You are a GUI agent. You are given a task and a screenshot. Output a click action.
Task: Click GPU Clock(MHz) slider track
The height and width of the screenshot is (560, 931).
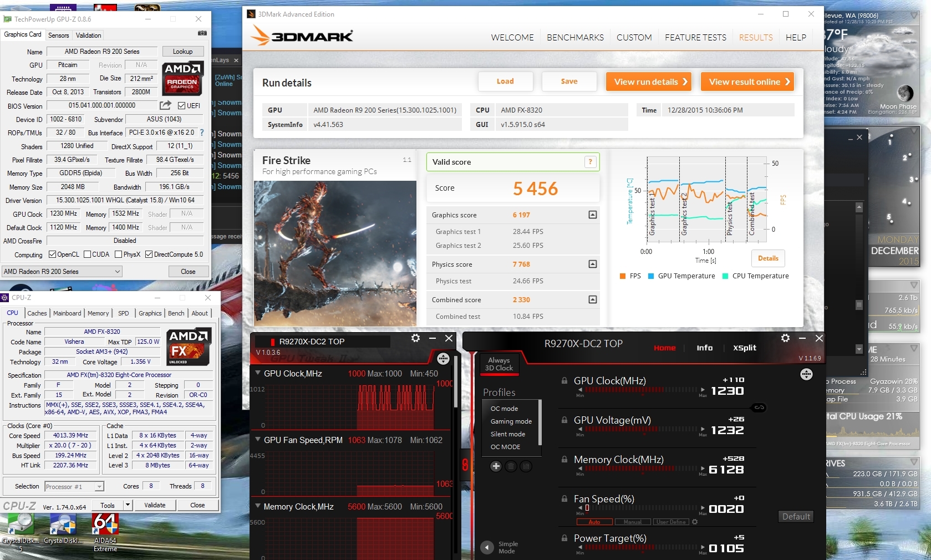pyautogui.click(x=642, y=390)
